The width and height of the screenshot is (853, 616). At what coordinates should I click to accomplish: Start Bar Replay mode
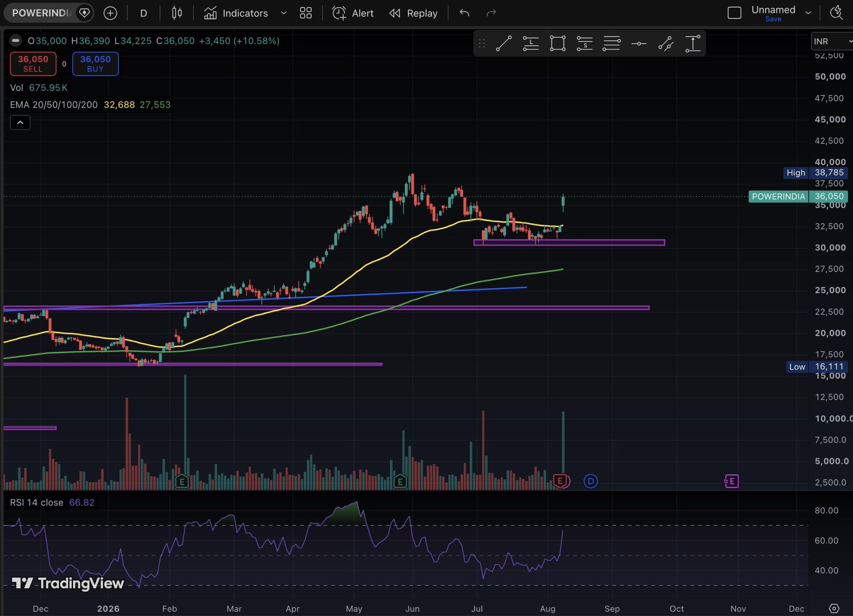tap(413, 13)
